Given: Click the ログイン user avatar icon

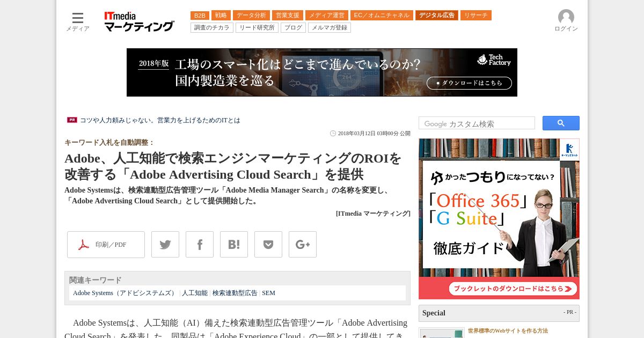Looking at the screenshot, I should pyautogui.click(x=566, y=17).
